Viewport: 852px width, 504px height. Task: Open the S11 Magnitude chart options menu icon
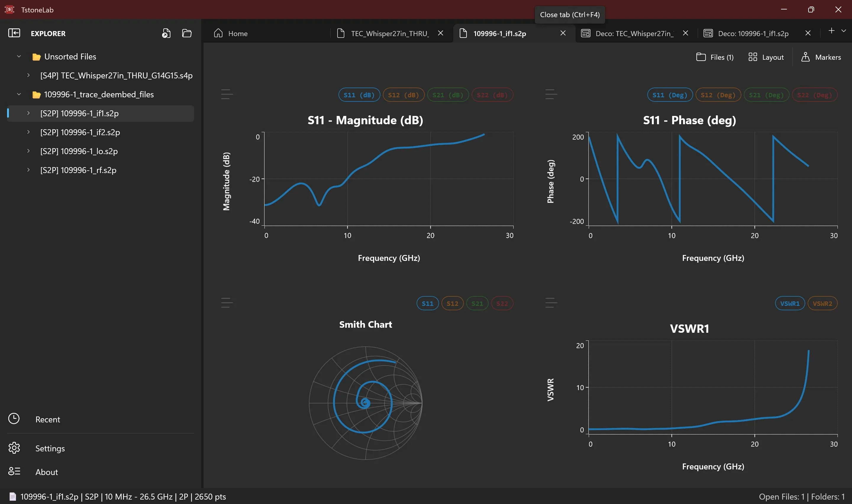[x=227, y=94]
